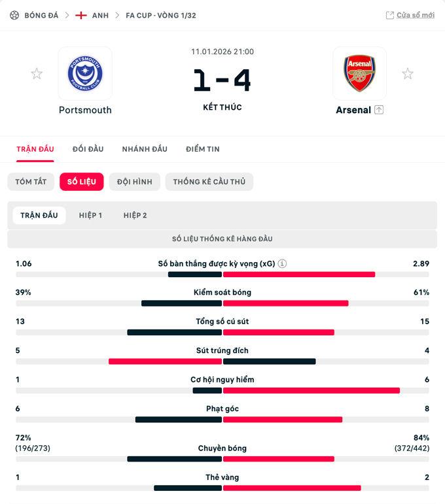The width and height of the screenshot is (445, 504).
Task: Open the ĐIỂM TIN tab
Action: click(203, 149)
